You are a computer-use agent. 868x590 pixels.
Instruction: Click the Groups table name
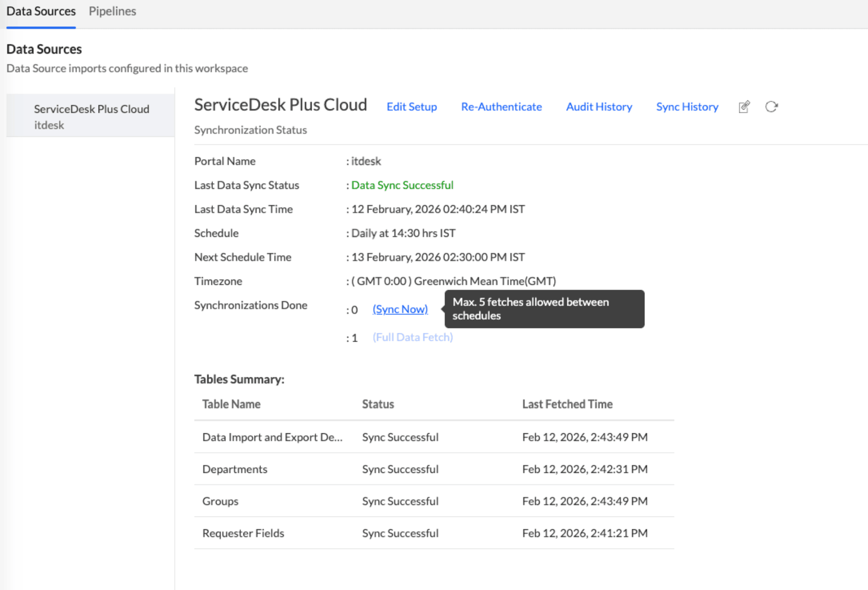220,501
